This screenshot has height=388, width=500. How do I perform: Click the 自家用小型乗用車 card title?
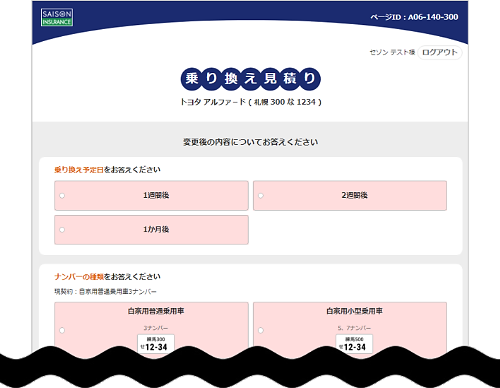pos(354,311)
